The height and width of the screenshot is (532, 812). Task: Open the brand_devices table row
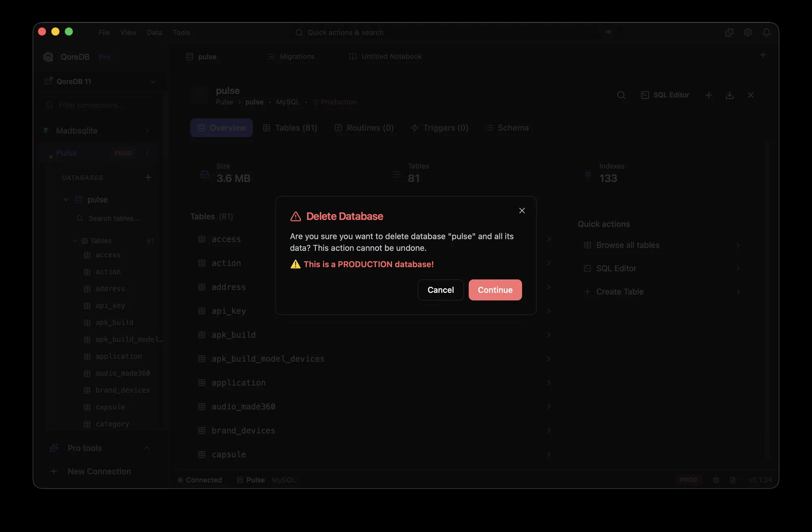(374, 431)
